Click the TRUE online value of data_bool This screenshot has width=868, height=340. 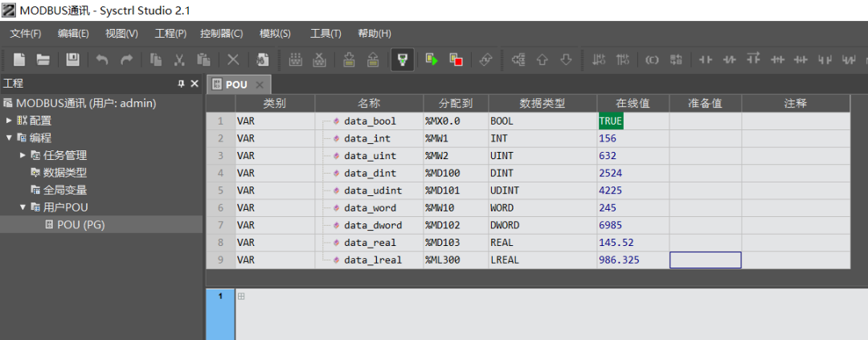611,121
